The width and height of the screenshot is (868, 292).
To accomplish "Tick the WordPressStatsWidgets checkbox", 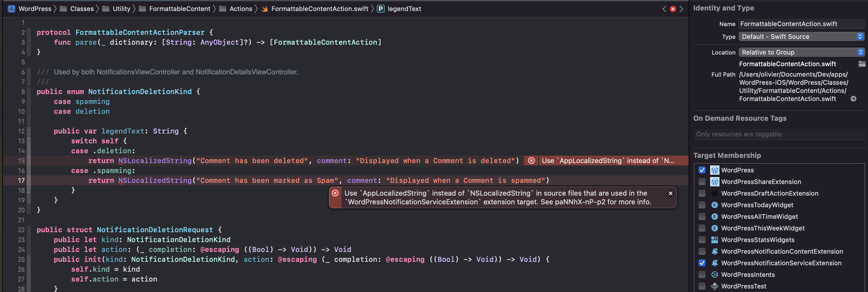I will pyautogui.click(x=702, y=240).
